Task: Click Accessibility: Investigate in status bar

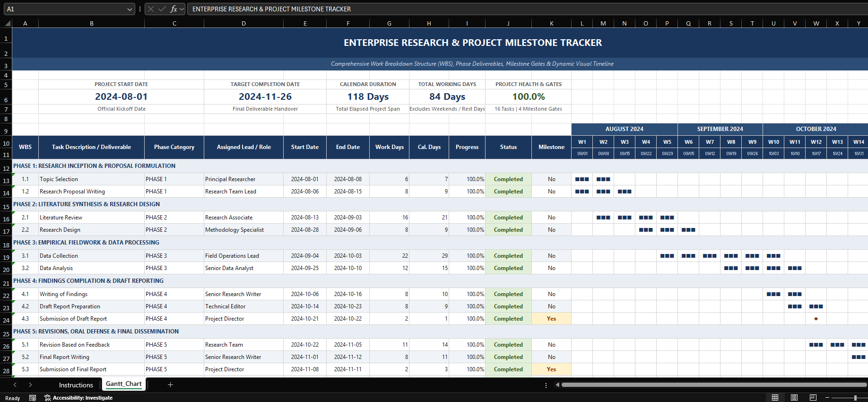Action: click(x=79, y=398)
